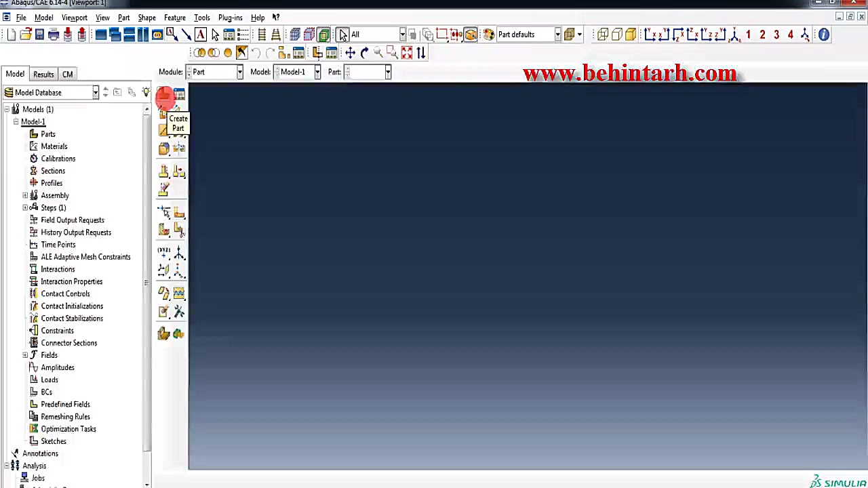Save the model database with the floppy icon
This screenshot has height=488, width=868.
[39, 35]
